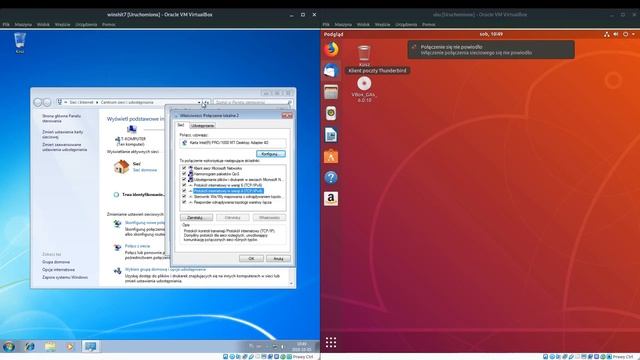
Task: Switch to the Sieć tab in properties dialog
Action: click(181, 125)
